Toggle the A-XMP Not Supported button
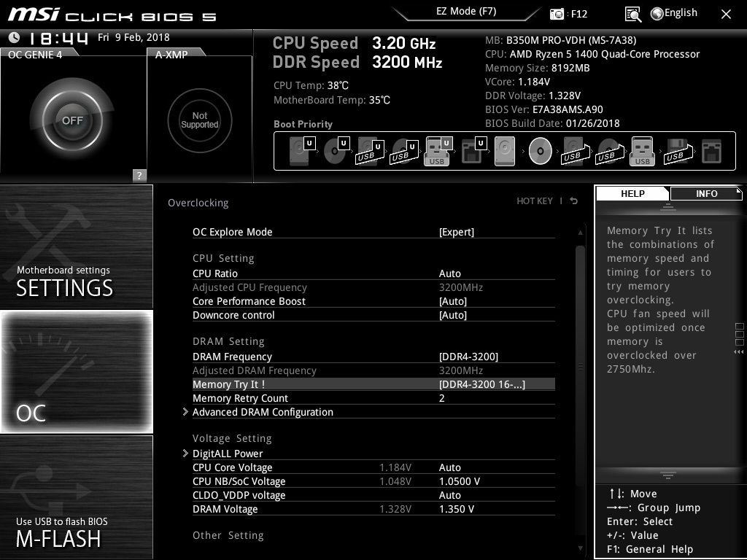The image size is (747, 560). [x=200, y=120]
